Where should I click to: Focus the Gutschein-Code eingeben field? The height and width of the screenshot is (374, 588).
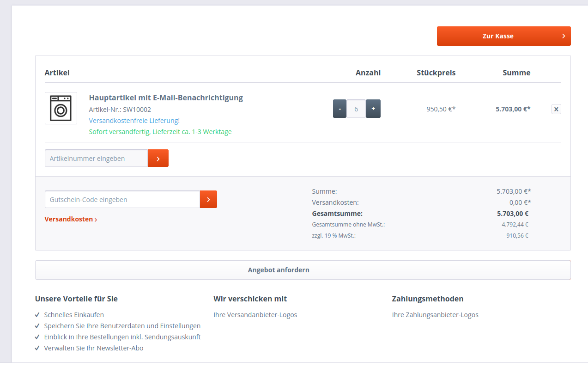click(122, 199)
